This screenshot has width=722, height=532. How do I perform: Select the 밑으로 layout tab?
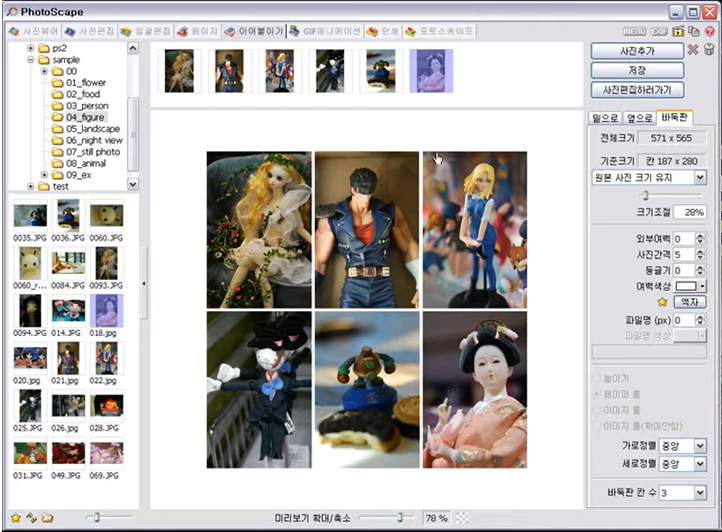coord(605,118)
